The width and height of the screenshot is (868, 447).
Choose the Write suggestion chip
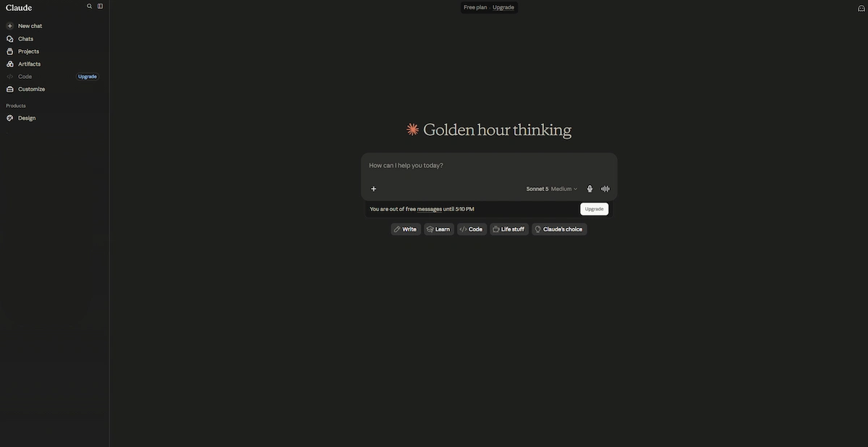coord(406,229)
